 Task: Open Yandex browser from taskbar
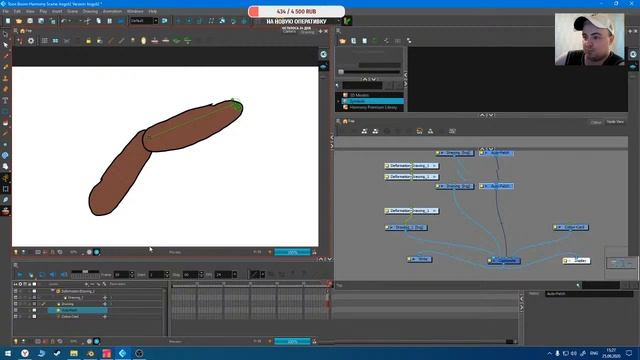tap(24, 353)
